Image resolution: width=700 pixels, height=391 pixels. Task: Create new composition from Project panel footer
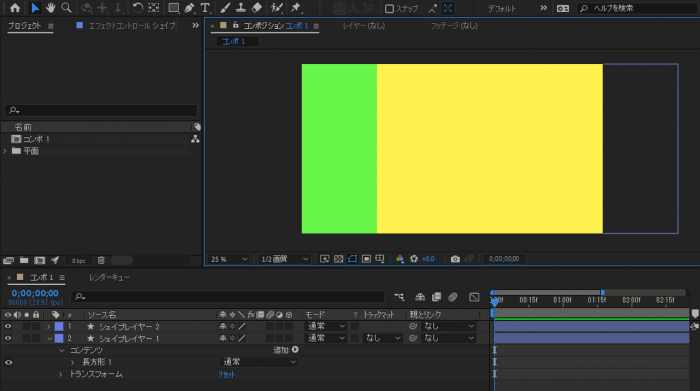pos(40,260)
